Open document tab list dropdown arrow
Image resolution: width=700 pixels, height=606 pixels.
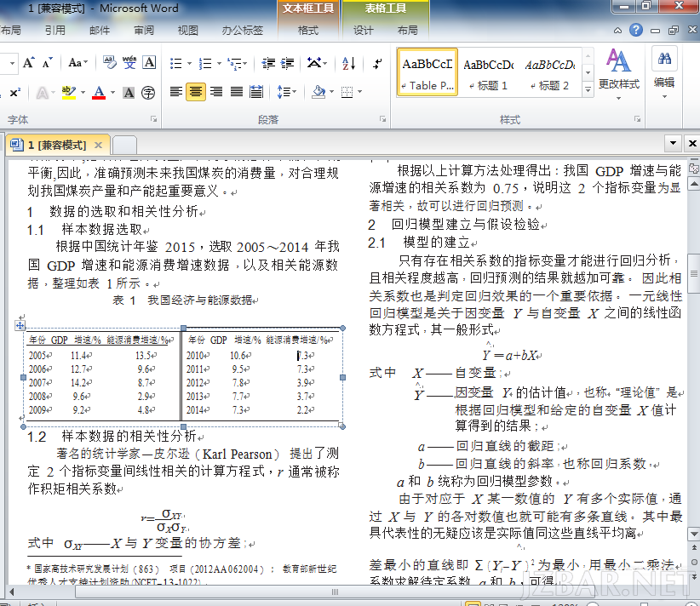[x=673, y=143]
